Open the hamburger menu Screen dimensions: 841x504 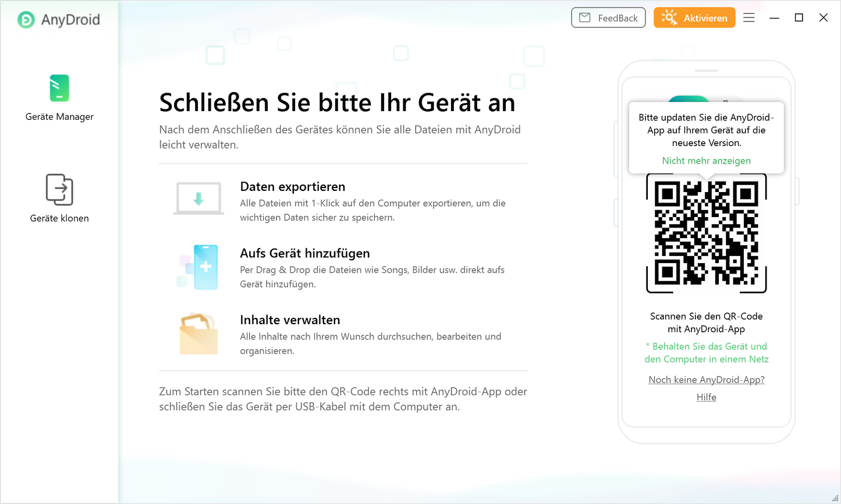click(x=749, y=18)
